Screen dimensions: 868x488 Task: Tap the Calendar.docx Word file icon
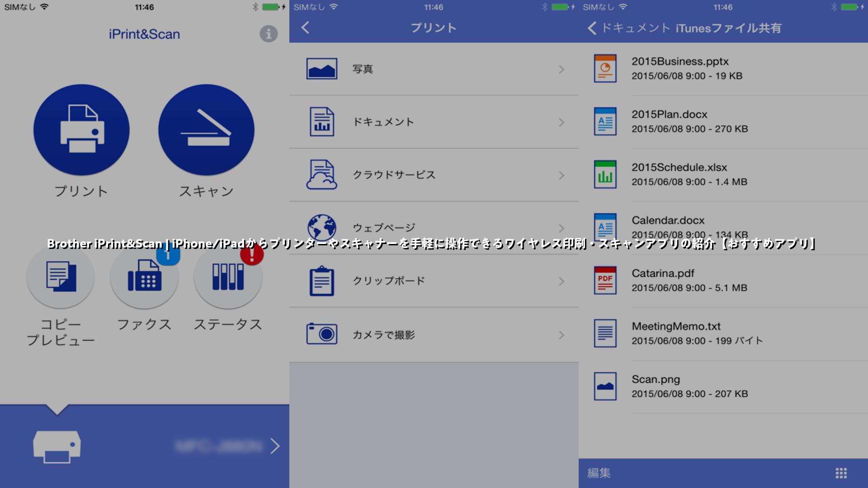[x=605, y=227]
